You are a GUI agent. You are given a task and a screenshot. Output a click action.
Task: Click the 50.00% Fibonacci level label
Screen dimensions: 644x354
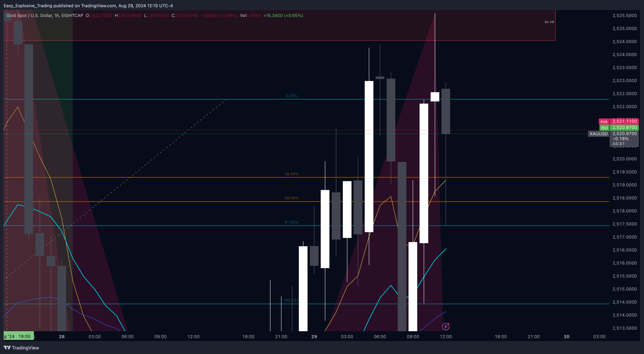[x=291, y=198]
